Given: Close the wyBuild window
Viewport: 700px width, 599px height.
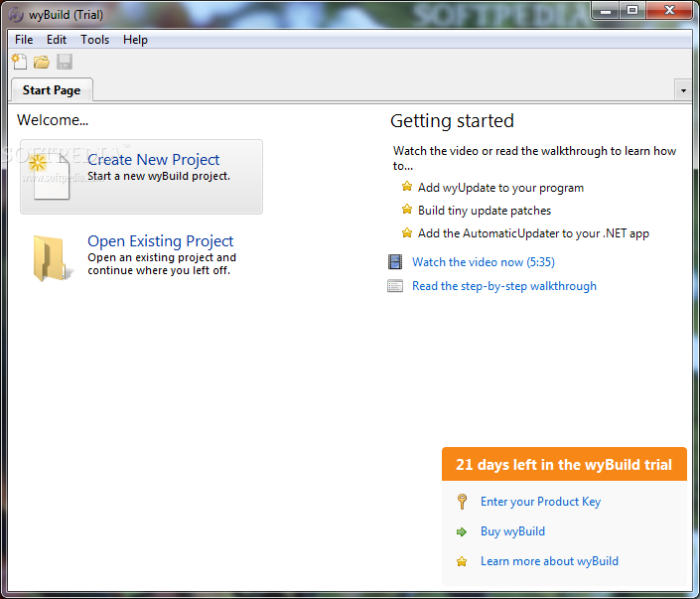Looking at the screenshot, I should pos(669,11).
